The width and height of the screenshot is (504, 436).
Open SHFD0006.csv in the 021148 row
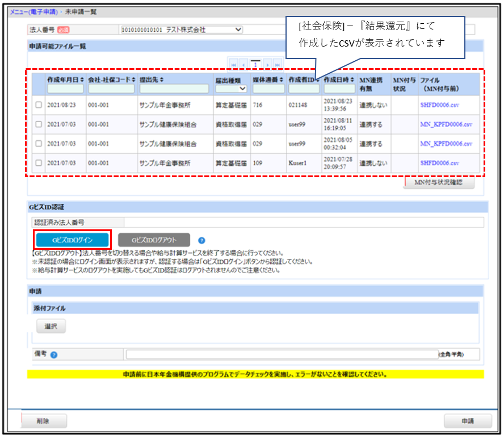point(439,105)
